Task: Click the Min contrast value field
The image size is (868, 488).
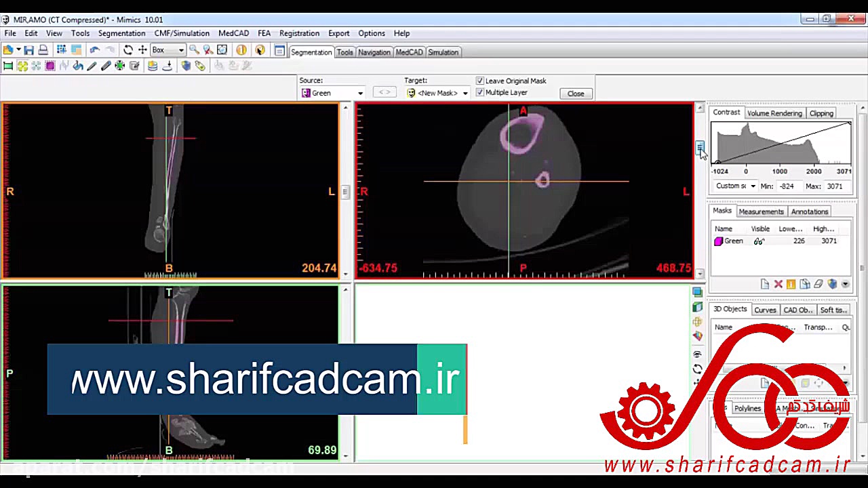Action: click(789, 186)
